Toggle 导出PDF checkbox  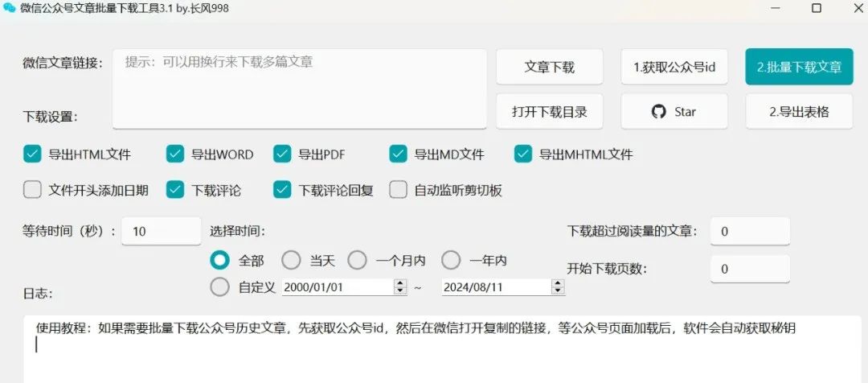point(282,154)
